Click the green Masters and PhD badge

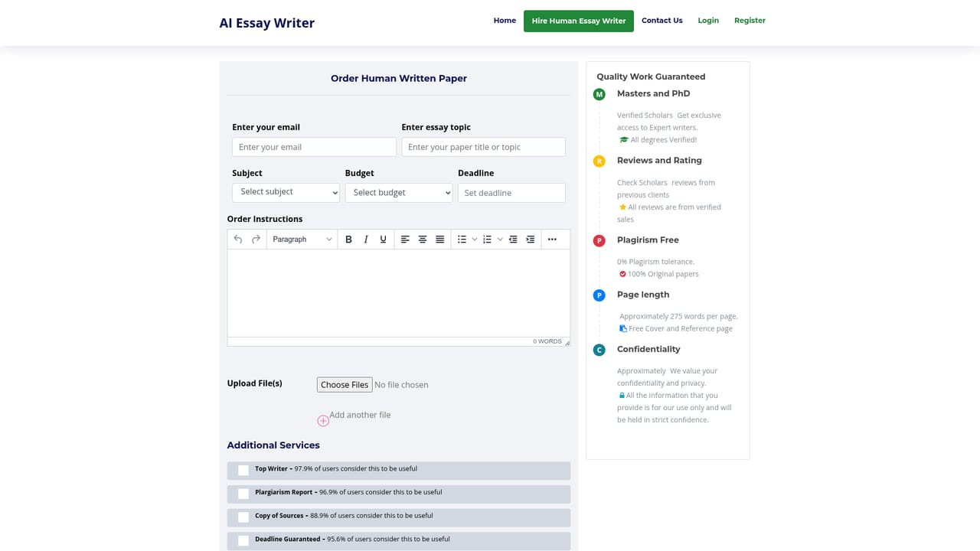[599, 94]
